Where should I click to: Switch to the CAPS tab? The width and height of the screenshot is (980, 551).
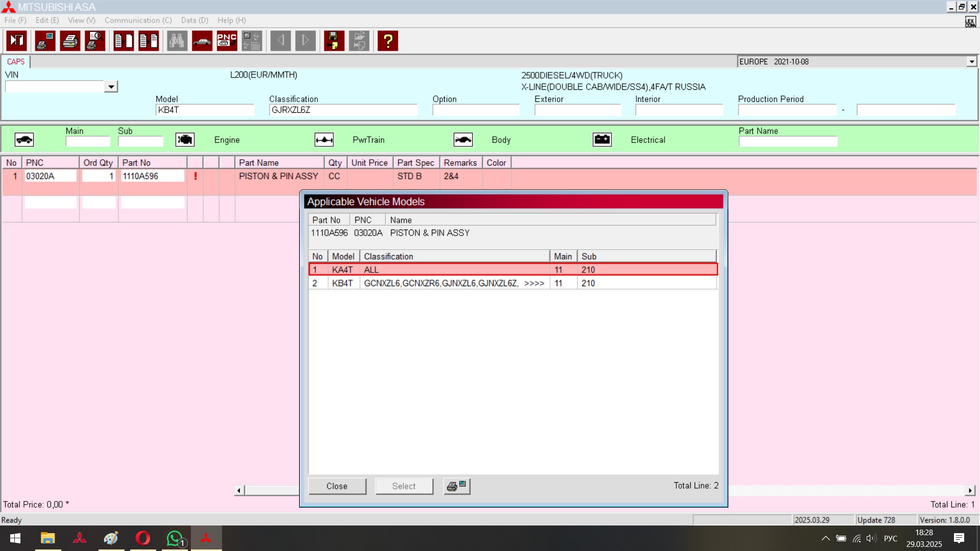pos(16,62)
